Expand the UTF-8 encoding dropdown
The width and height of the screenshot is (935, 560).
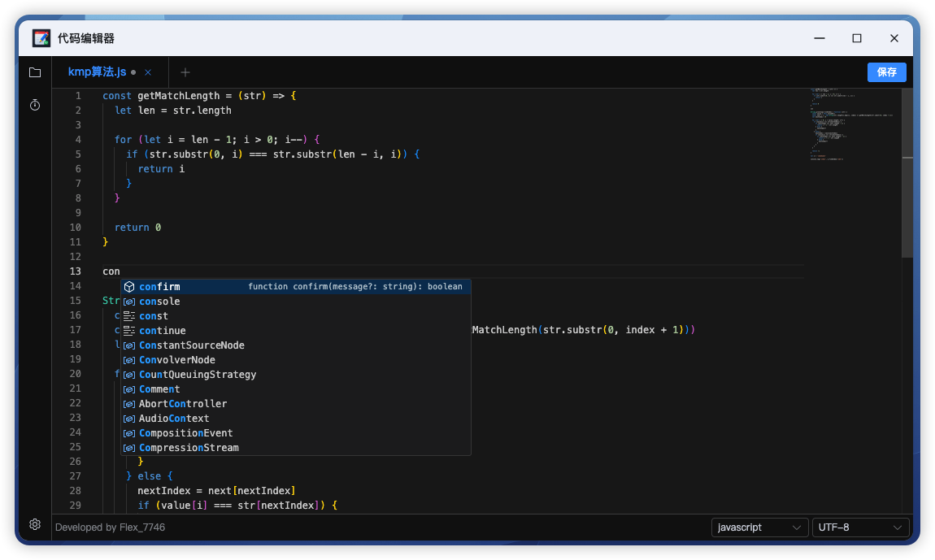click(x=860, y=527)
